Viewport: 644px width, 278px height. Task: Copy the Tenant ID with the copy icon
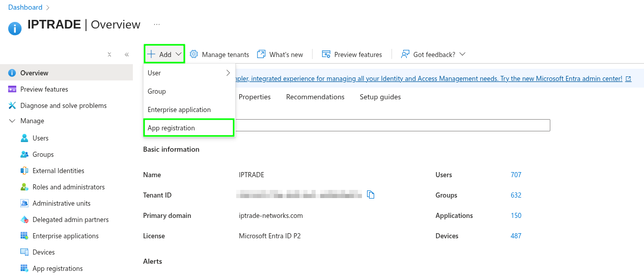click(371, 194)
